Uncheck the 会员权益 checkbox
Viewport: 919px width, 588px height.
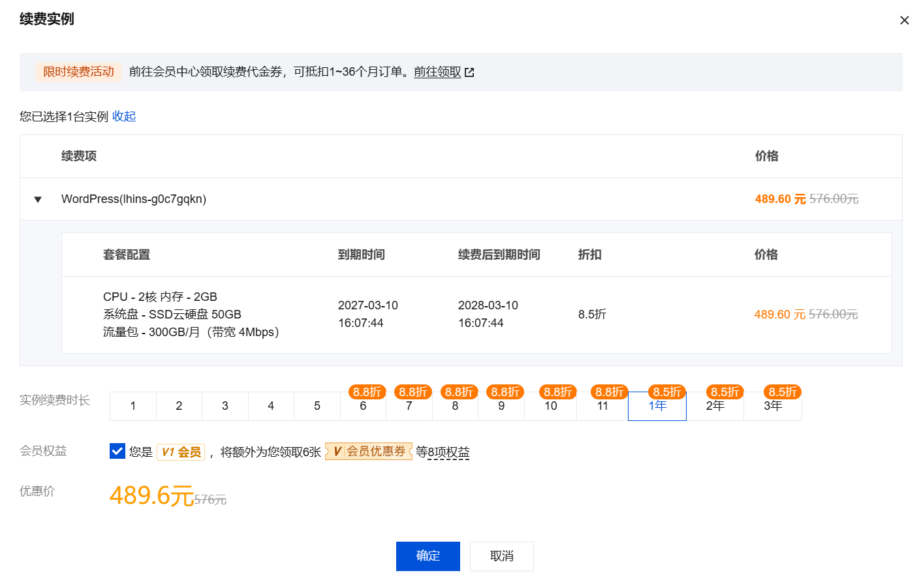117,451
